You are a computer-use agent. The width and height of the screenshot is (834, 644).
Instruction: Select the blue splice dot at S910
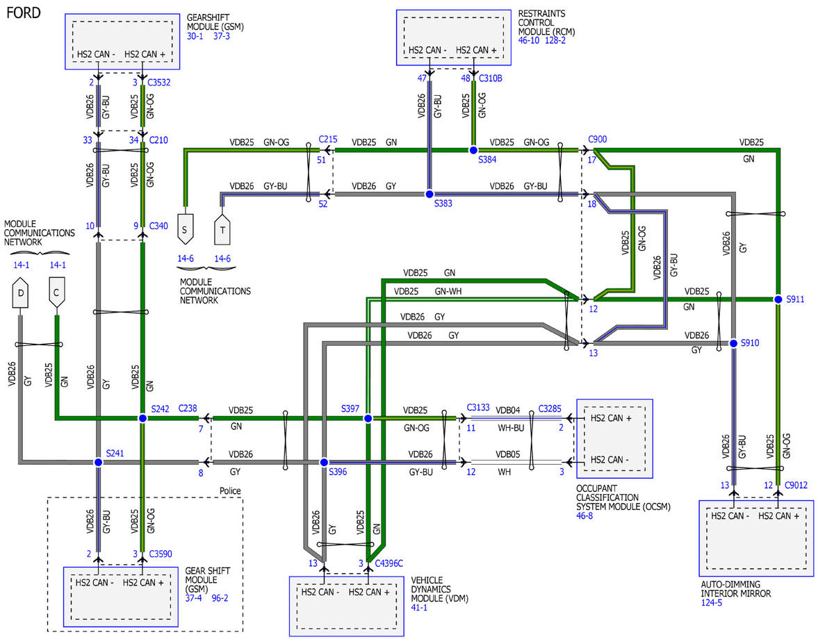click(x=734, y=343)
